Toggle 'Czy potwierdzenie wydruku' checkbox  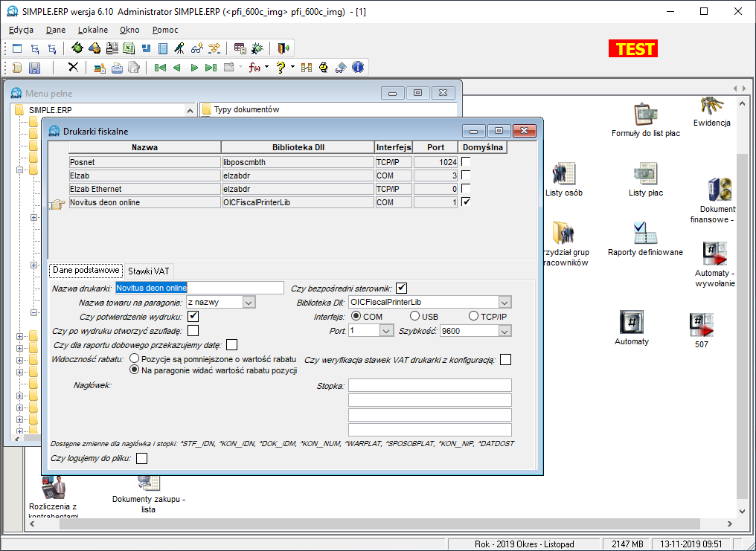click(x=193, y=317)
